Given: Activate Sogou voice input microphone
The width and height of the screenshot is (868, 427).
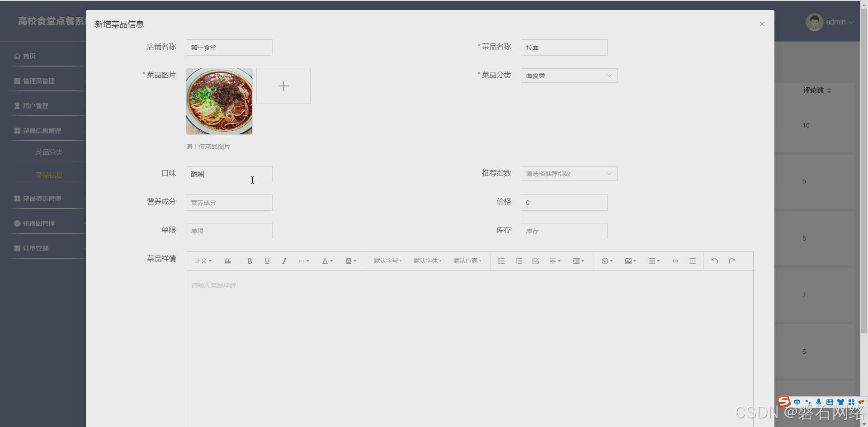Looking at the screenshot, I should [x=819, y=402].
